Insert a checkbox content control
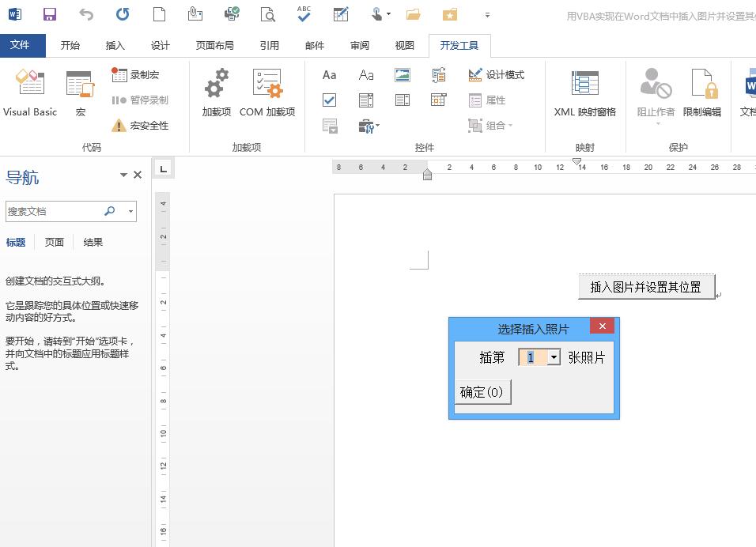756x547 pixels. coord(329,100)
